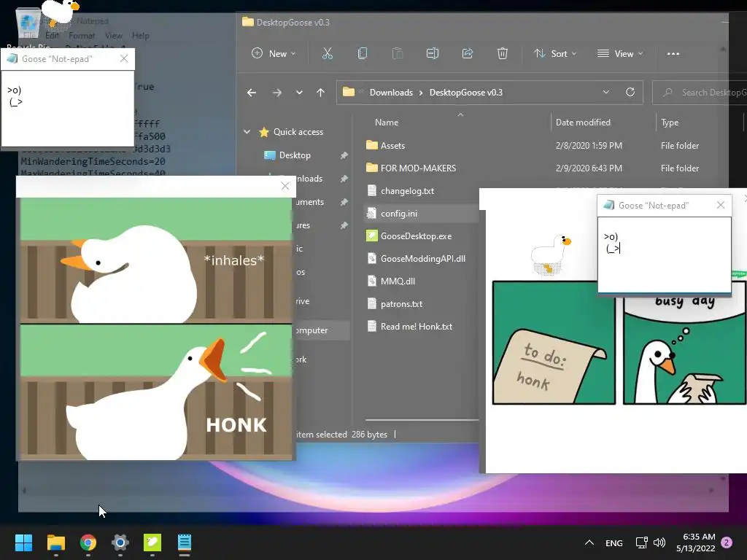Click the Share icon in File Explorer toolbar
The height and width of the screenshot is (560, 747).
click(468, 53)
